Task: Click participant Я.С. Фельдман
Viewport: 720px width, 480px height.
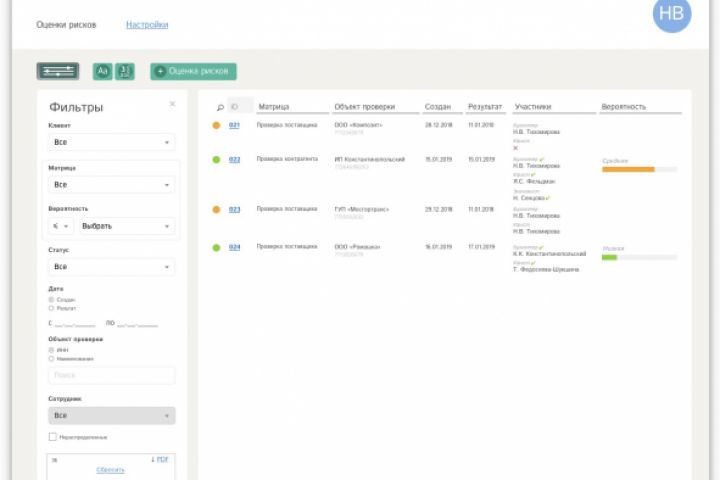Action: pyautogui.click(x=534, y=181)
